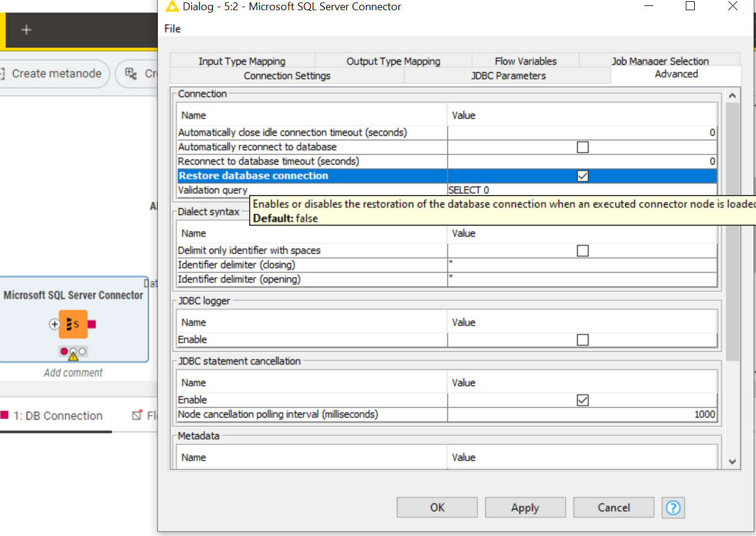Enable Automatically reconnect to database checkbox
The width and height of the screenshot is (756, 536).
coord(582,147)
